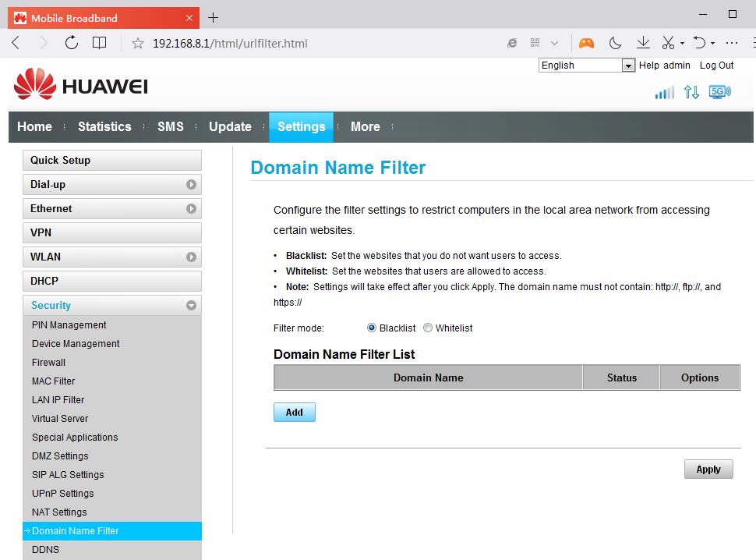756x560 pixels.
Task: Click the browser refresh icon
Action: tap(72, 44)
